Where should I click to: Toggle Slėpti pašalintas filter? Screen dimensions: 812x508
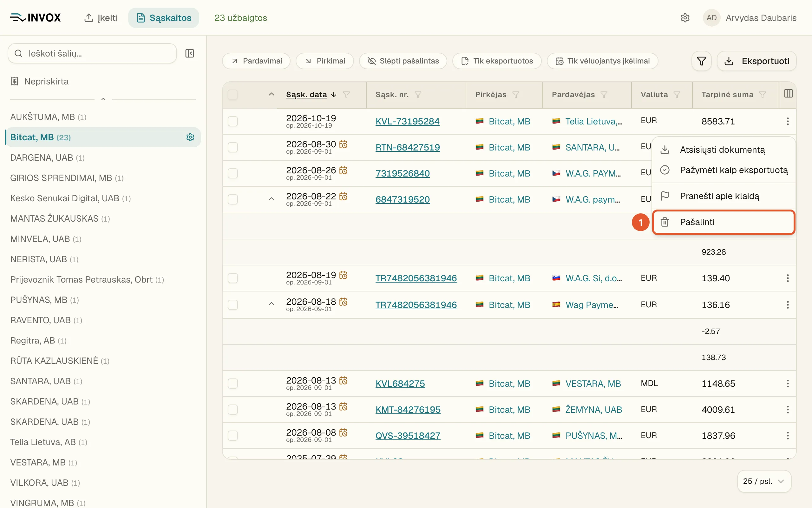403,61
